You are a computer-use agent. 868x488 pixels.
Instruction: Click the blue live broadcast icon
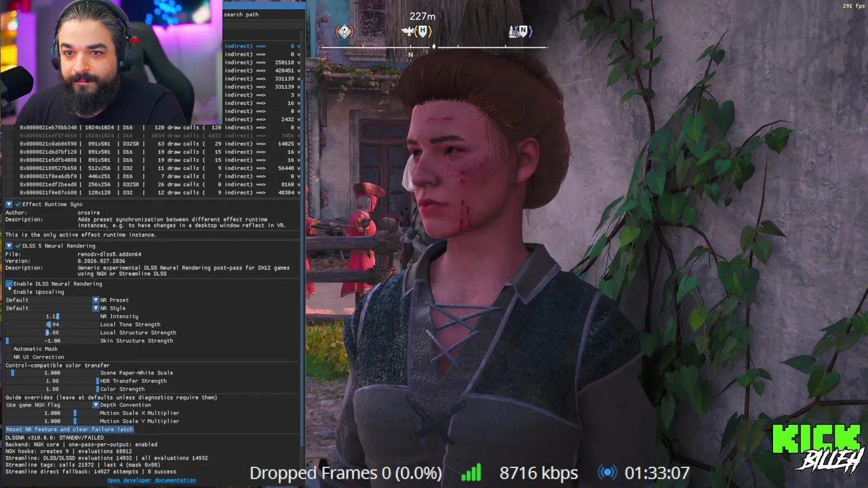tap(608, 472)
